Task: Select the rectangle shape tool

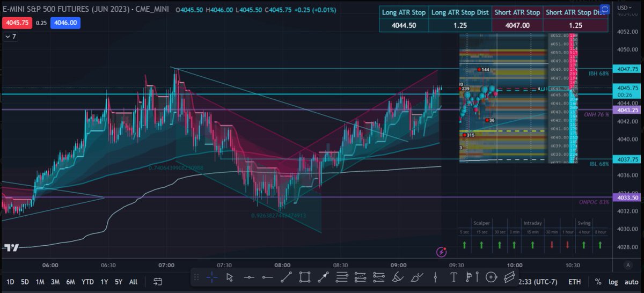Action: pyautogui.click(x=304, y=277)
